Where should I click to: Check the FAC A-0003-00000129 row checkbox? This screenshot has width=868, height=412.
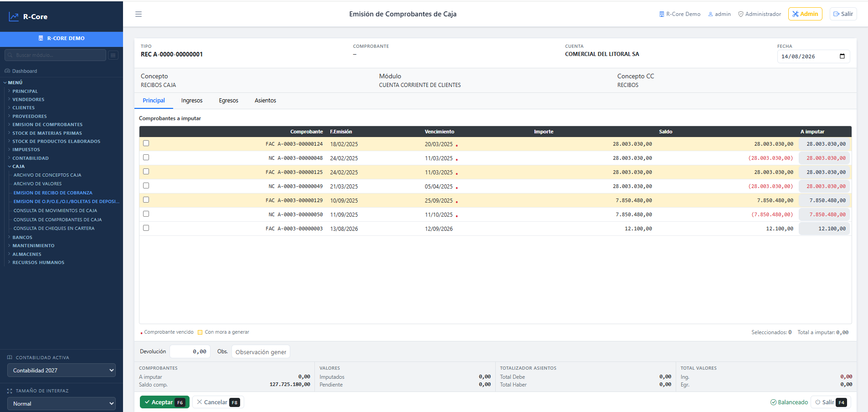(146, 200)
